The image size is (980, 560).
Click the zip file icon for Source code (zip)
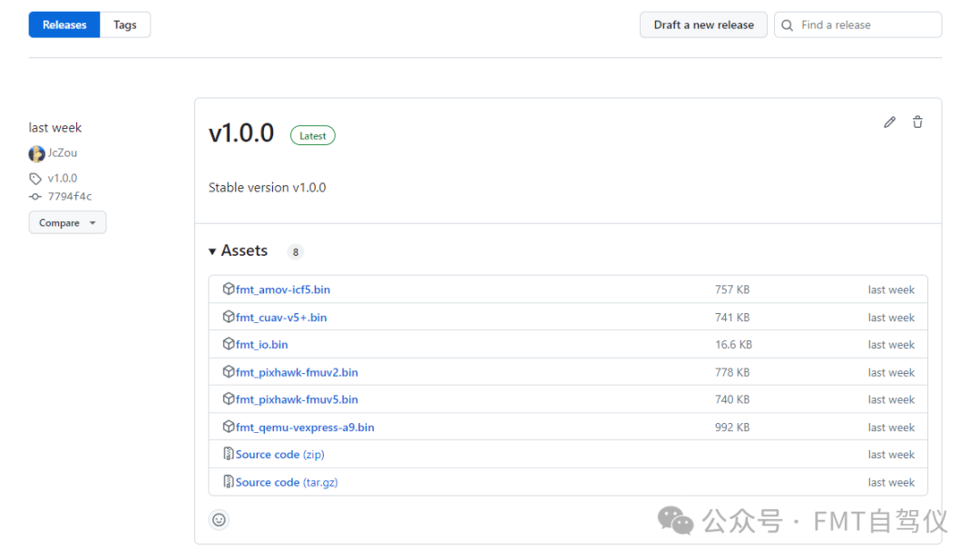point(229,454)
